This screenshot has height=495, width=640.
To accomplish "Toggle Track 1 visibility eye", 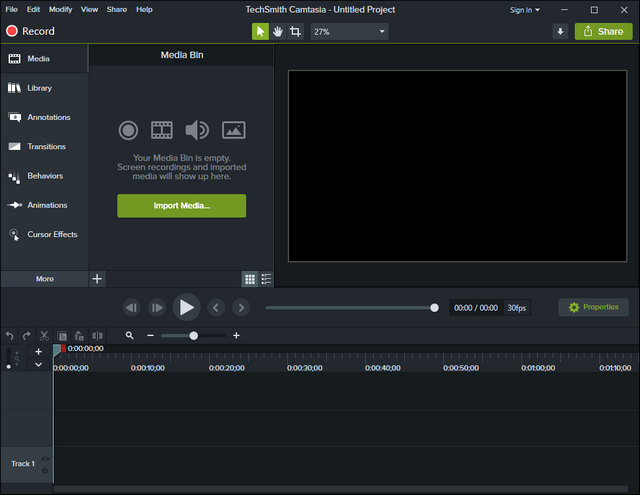I will 45,459.
